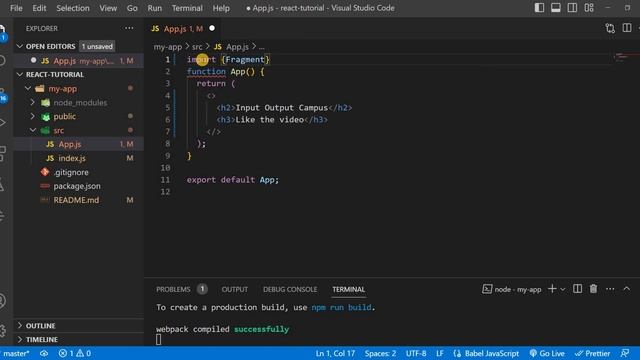Open Explorer more actions ellipsis
Image resolution: width=640 pixels, height=360 pixels.
(x=129, y=28)
